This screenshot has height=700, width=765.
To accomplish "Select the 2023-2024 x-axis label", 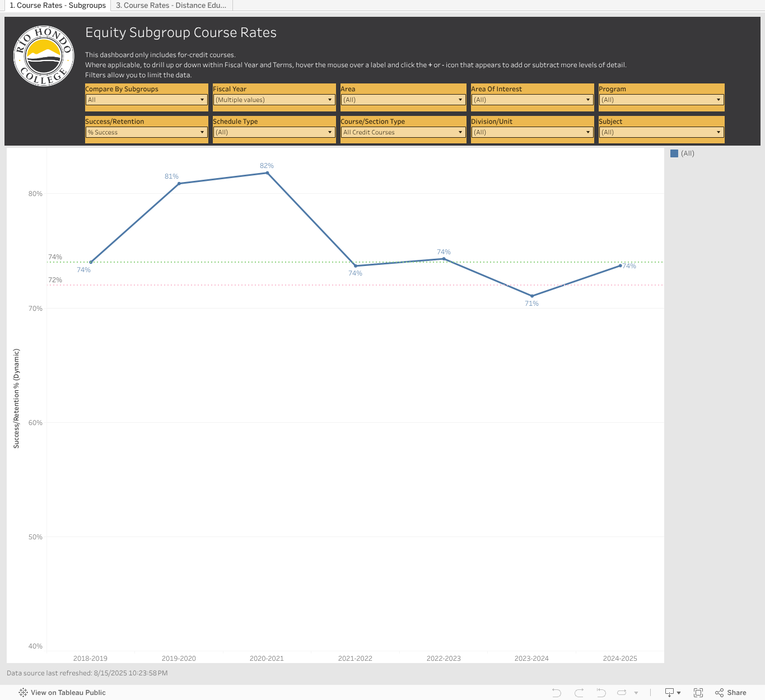I will pyautogui.click(x=531, y=659).
